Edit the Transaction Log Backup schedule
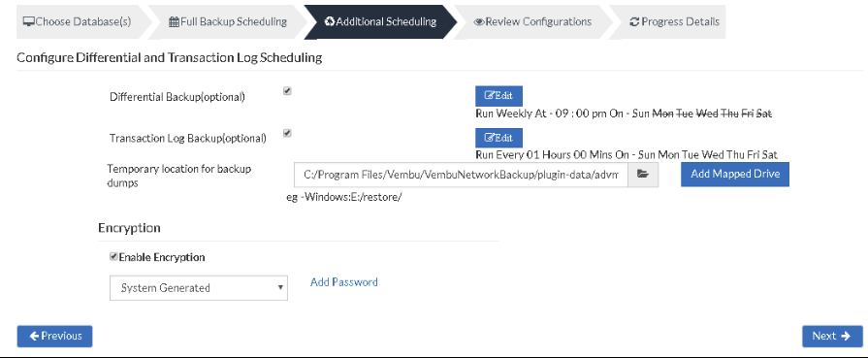 (x=498, y=138)
